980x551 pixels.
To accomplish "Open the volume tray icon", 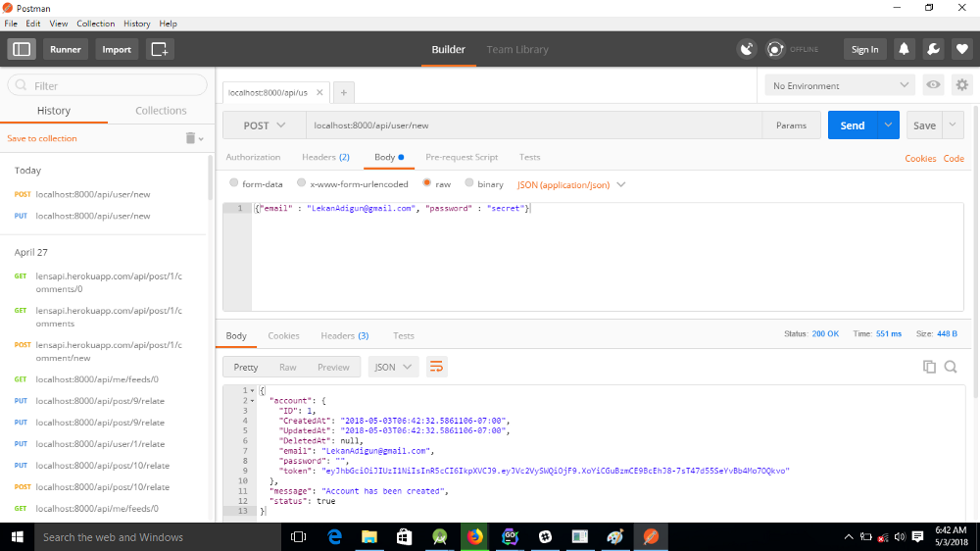I will [900, 537].
